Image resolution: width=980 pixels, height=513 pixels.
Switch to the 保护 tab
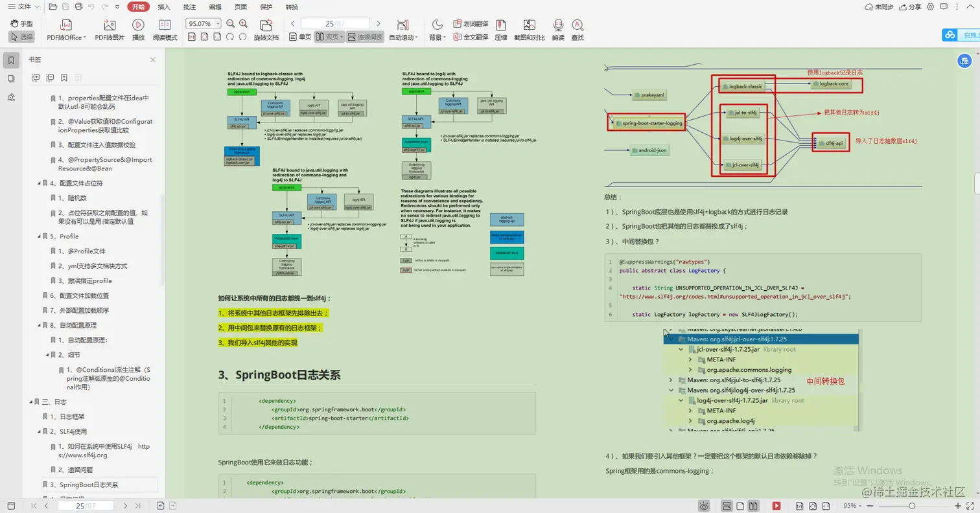[x=266, y=7]
